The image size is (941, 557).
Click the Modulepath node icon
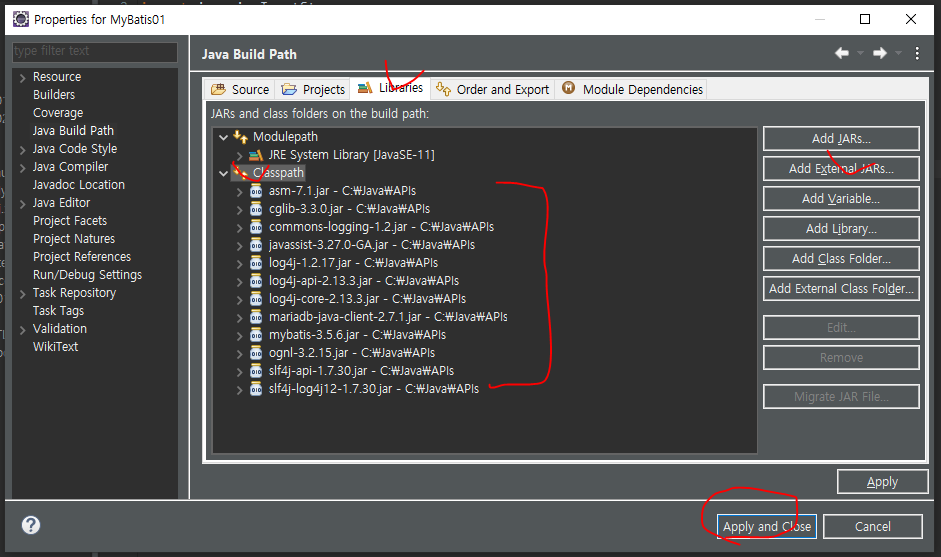click(x=240, y=137)
